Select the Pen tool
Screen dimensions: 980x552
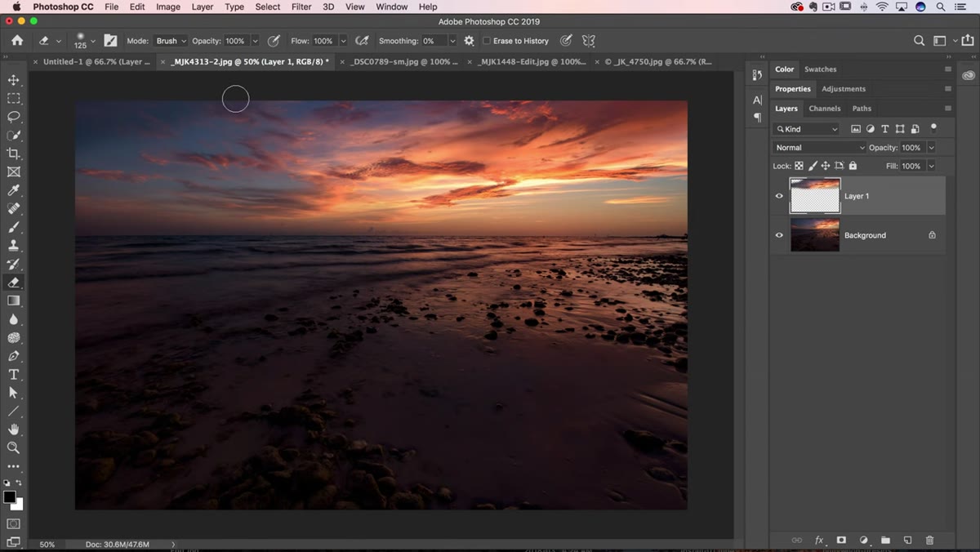(x=13, y=356)
